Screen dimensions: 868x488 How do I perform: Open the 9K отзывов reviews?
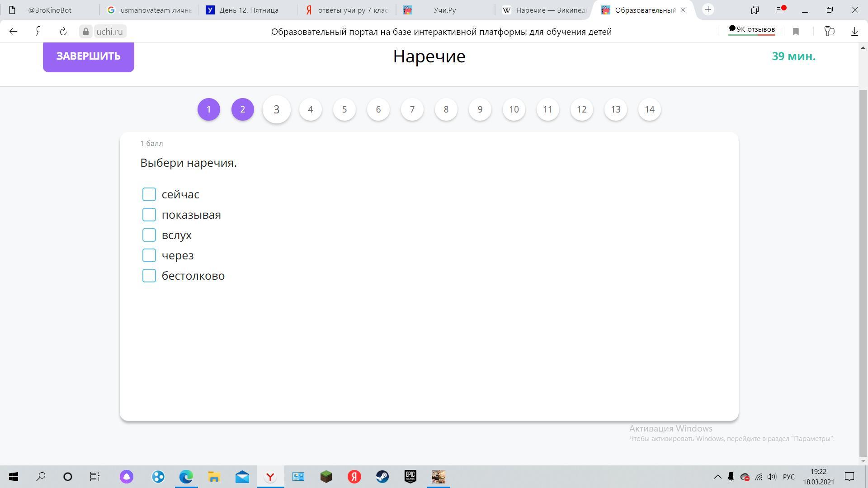click(751, 30)
